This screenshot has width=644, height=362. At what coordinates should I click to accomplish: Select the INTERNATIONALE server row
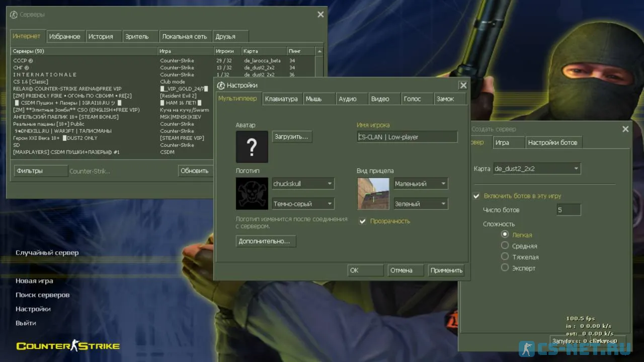(x=163, y=74)
